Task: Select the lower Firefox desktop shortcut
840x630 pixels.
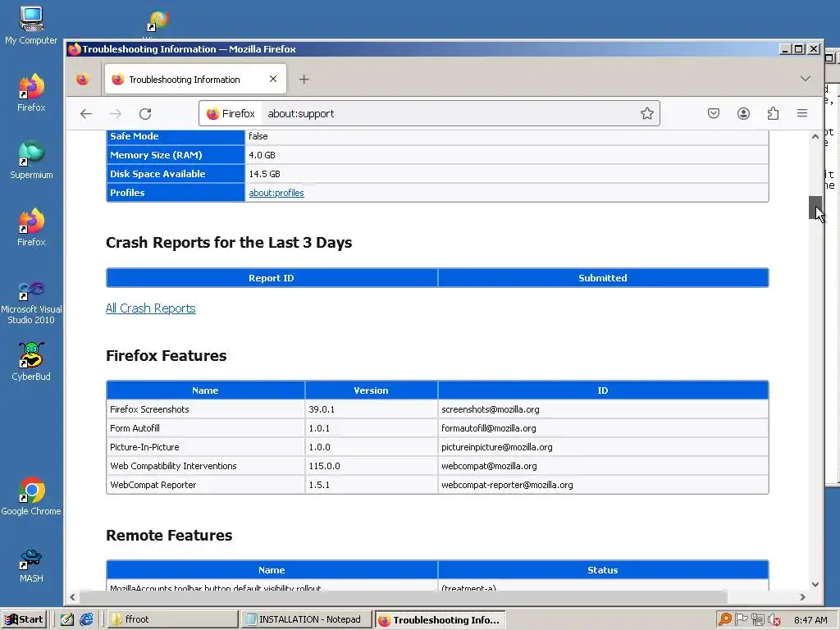Action: pos(31,227)
